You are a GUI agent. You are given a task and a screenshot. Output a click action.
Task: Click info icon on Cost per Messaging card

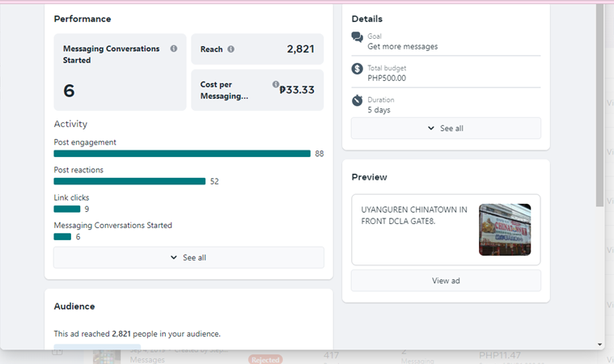[x=276, y=84]
